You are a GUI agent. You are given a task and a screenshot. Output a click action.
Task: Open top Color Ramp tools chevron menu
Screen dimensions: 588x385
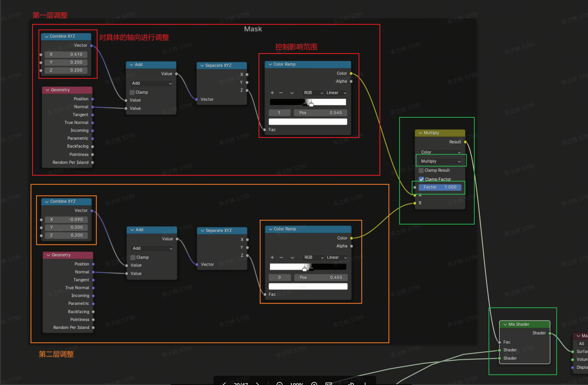click(x=292, y=93)
